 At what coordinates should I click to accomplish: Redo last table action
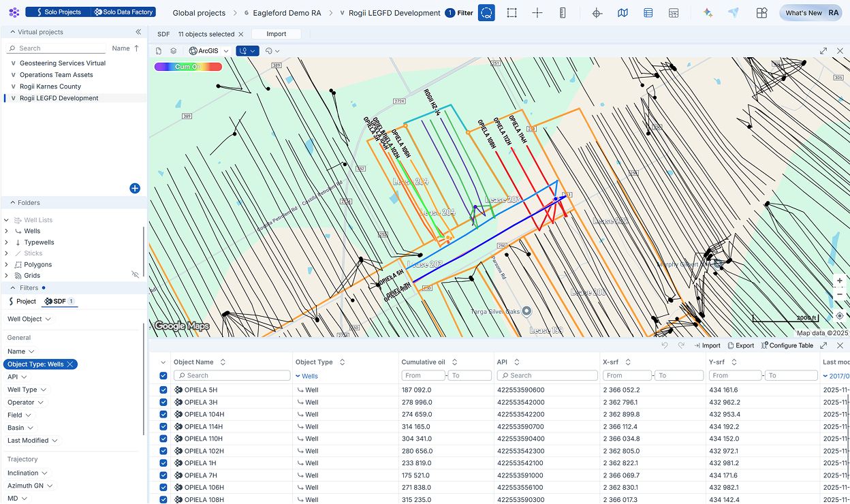point(682,345)
